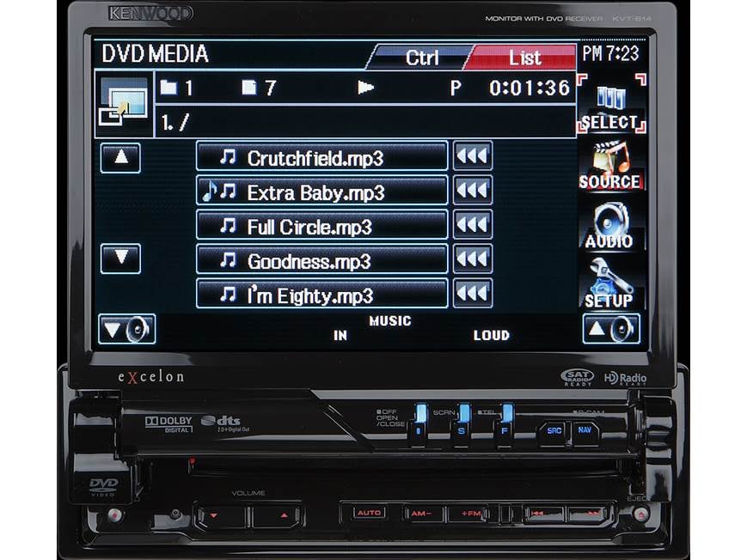Push the +FM band button
The width and height of the screenshot is (747, 560).
click(469, 514)
